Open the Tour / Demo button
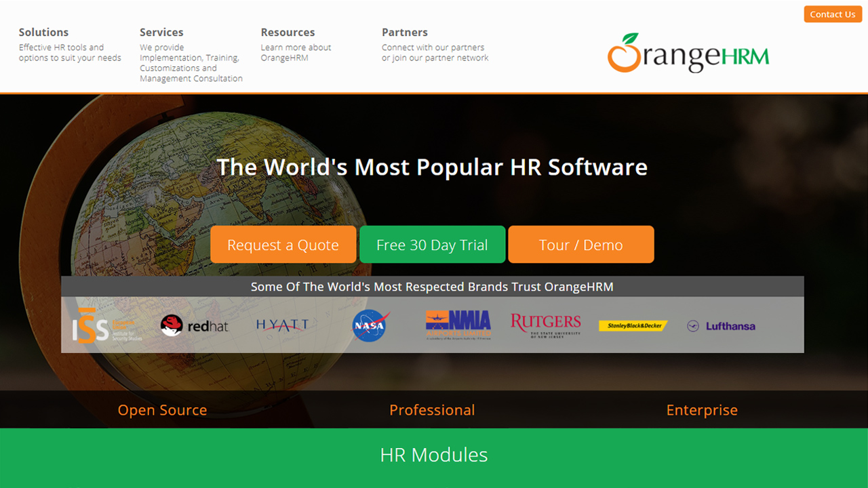The width and height of the screenshot is (868, 488). point(581,245)
